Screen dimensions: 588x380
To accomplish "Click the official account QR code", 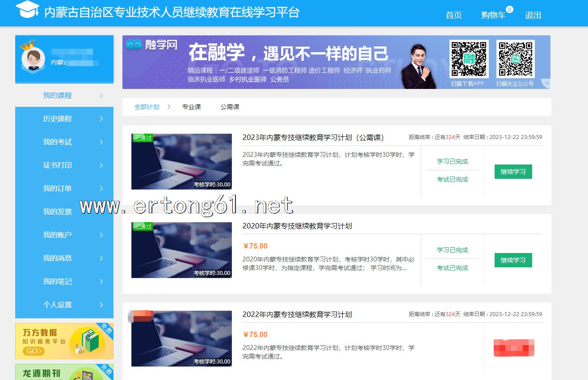I will tap(515, 59).
